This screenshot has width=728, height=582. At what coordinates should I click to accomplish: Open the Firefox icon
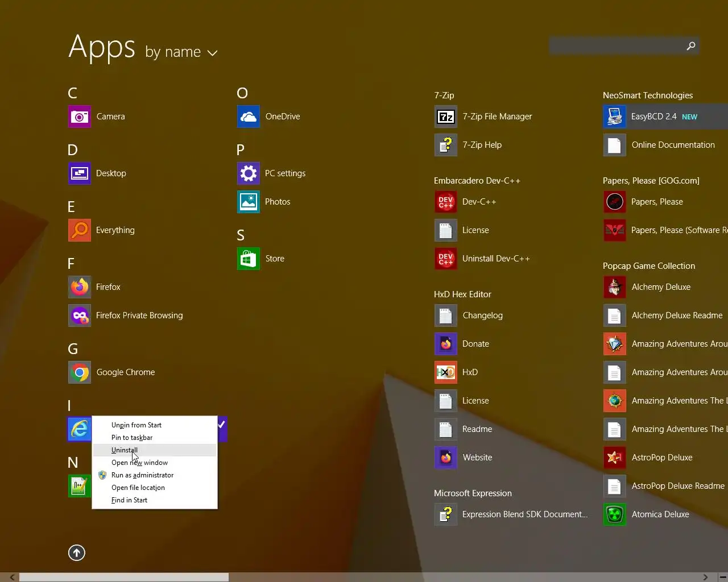80,287
